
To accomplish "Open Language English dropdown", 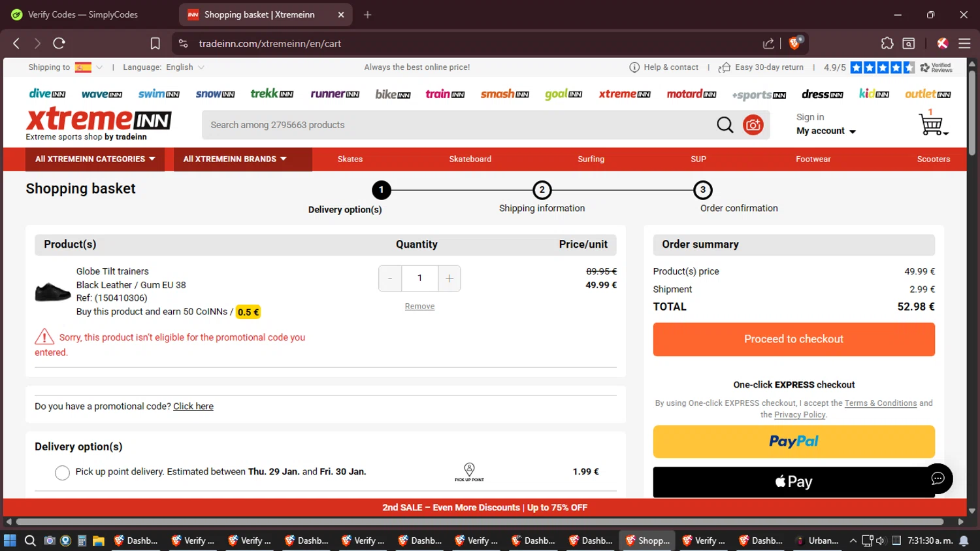I will click(186, 67).
